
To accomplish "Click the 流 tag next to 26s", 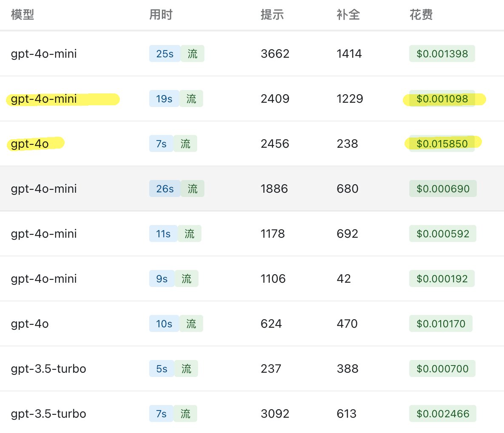I will (x=193, y=188).
